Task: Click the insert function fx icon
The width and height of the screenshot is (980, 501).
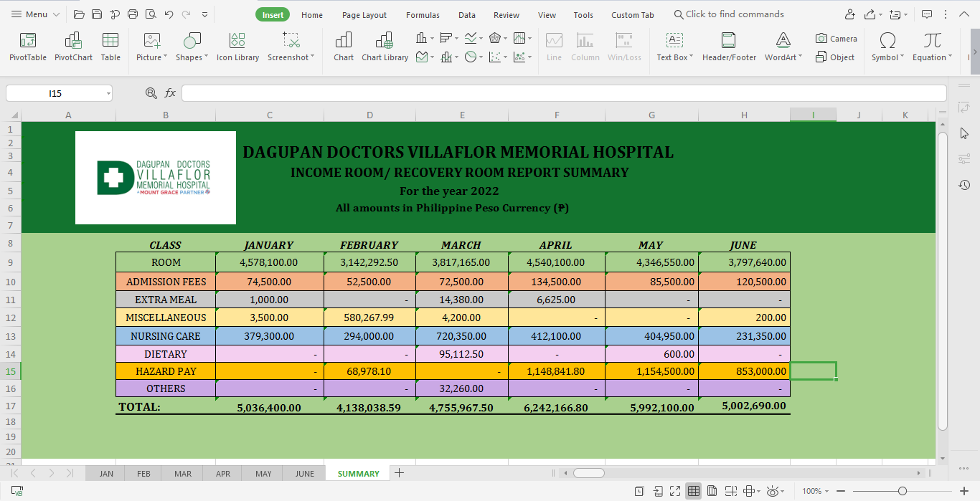Action: point(170,93)
